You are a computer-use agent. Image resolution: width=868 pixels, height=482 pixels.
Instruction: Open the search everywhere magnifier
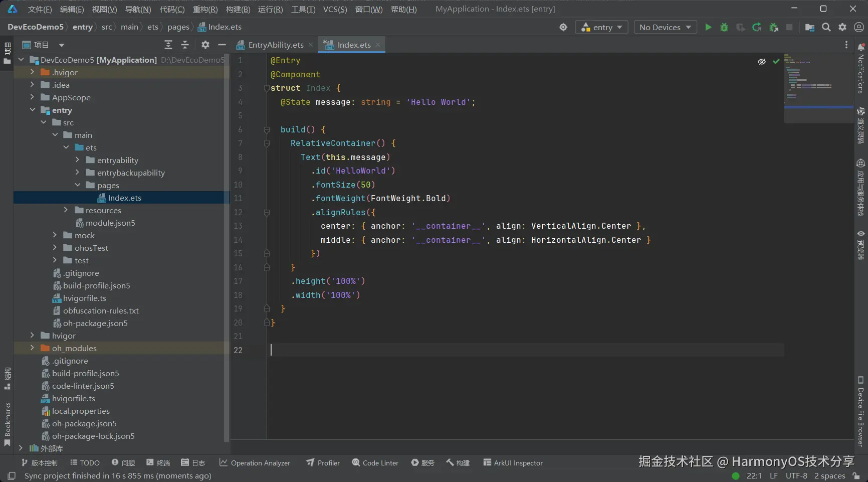(826, 27)
